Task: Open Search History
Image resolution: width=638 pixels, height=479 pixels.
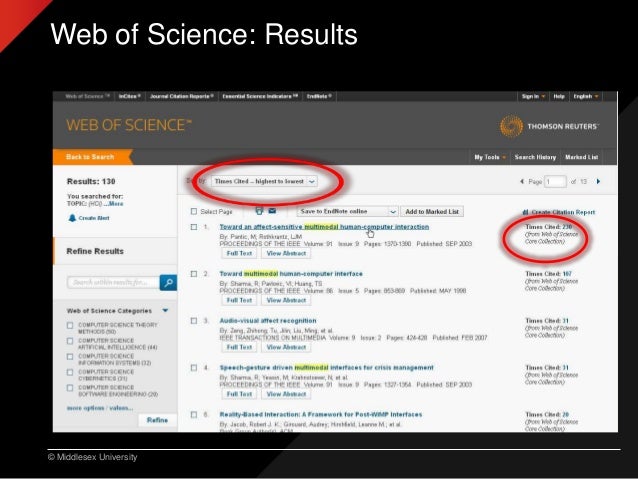Action: tap(535, 157)
